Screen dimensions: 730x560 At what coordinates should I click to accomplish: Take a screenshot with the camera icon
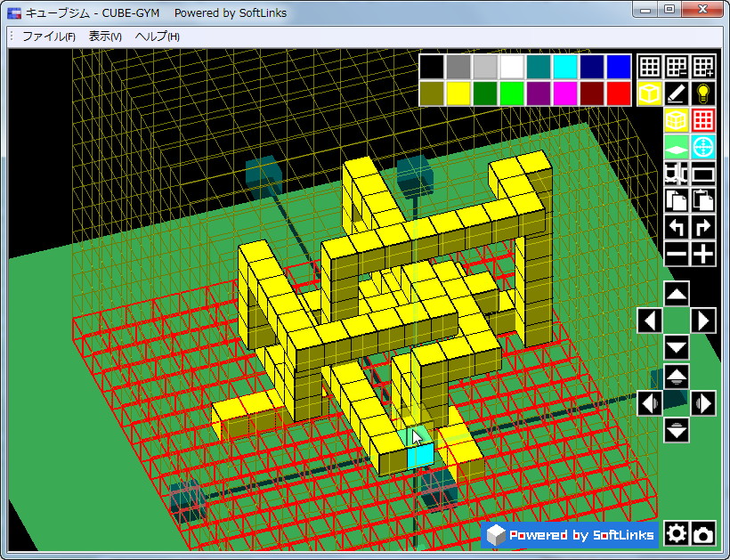coord(703,533)
